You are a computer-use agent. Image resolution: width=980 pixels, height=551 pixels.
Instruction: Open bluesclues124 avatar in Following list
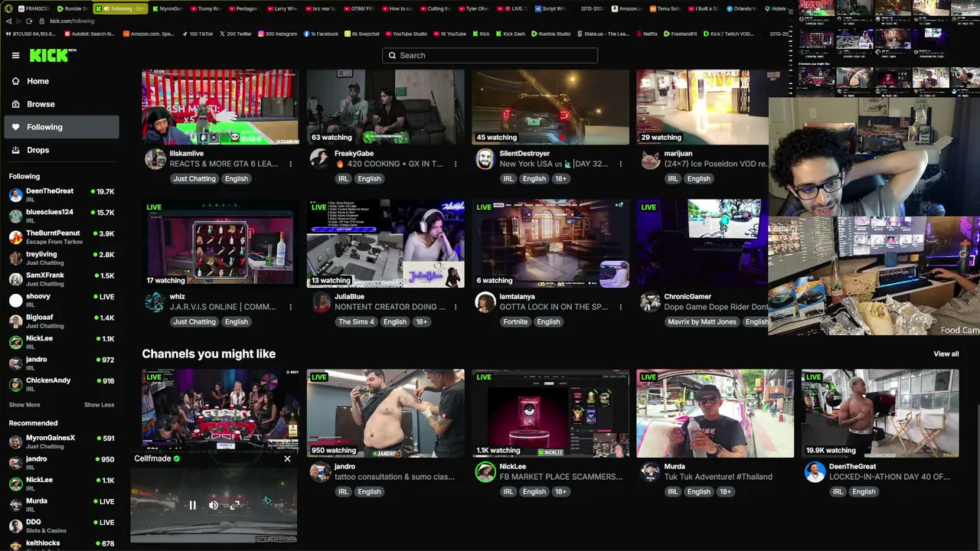(15, 216)
